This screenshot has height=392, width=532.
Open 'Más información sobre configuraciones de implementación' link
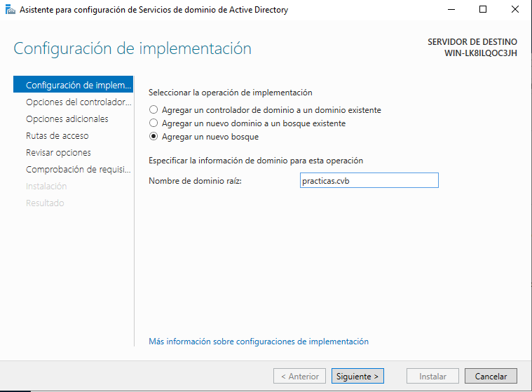click(259, 341)
